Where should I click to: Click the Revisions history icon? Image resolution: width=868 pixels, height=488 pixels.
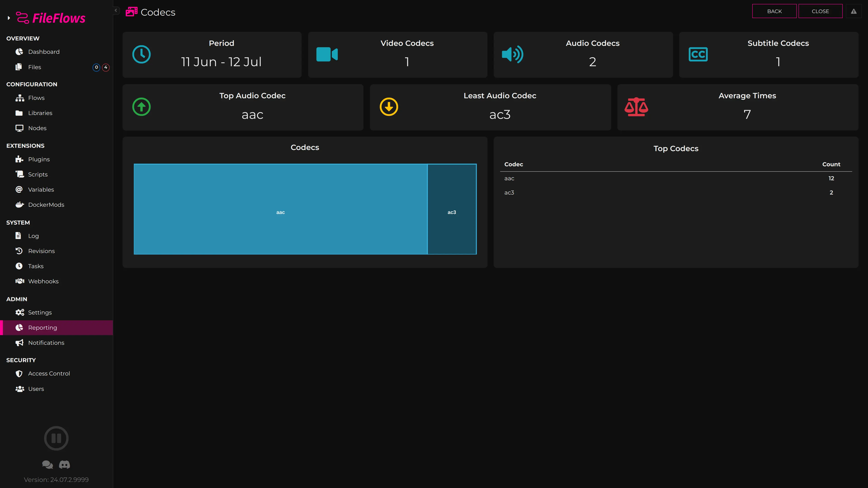[x=19, y=251]
